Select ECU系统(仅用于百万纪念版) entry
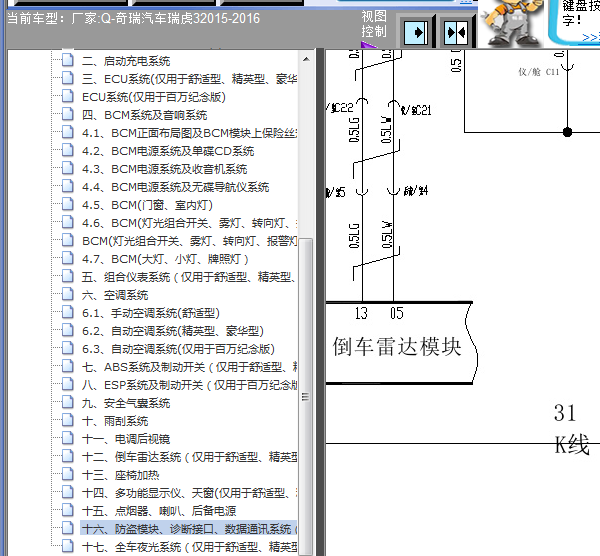 click(x=154, y=97)
